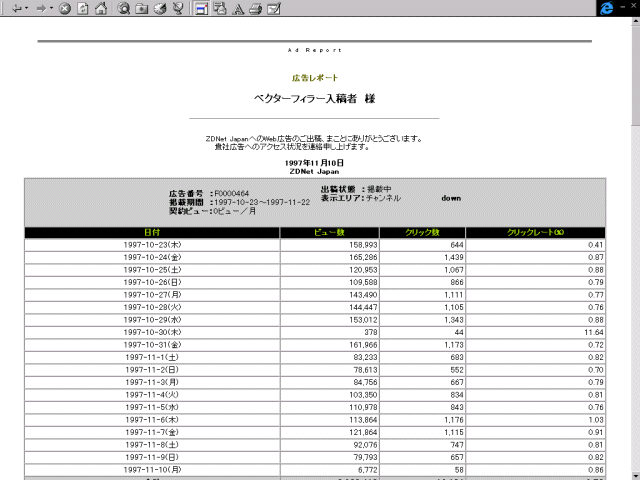Go back with the Back arrow button
The width and height of the screenshot is (640, 480).
[x=17, y=8]
